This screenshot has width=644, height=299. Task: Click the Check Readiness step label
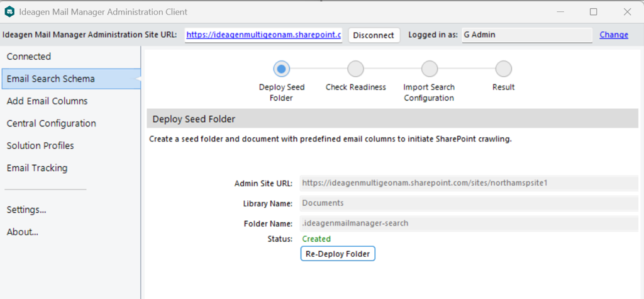click(356, 87)
